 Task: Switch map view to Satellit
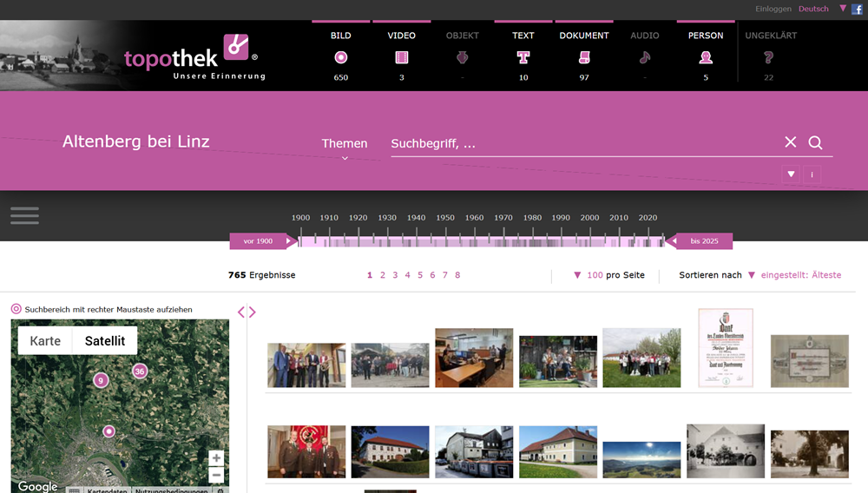105,341
